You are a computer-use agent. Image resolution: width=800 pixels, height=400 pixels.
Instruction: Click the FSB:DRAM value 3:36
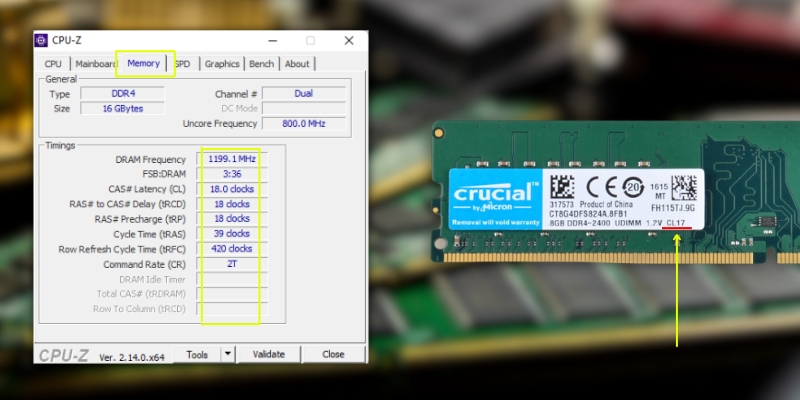pos(232,174)
